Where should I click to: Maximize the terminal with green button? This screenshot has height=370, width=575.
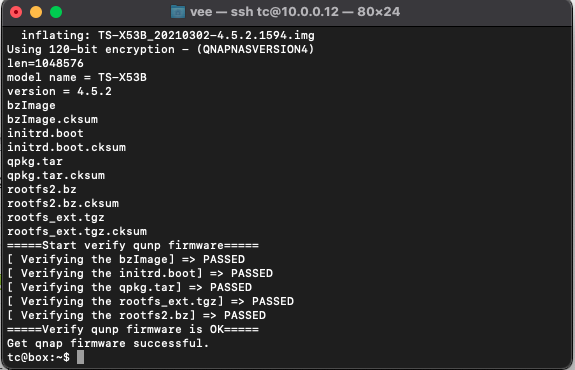[x=56, y=12]
